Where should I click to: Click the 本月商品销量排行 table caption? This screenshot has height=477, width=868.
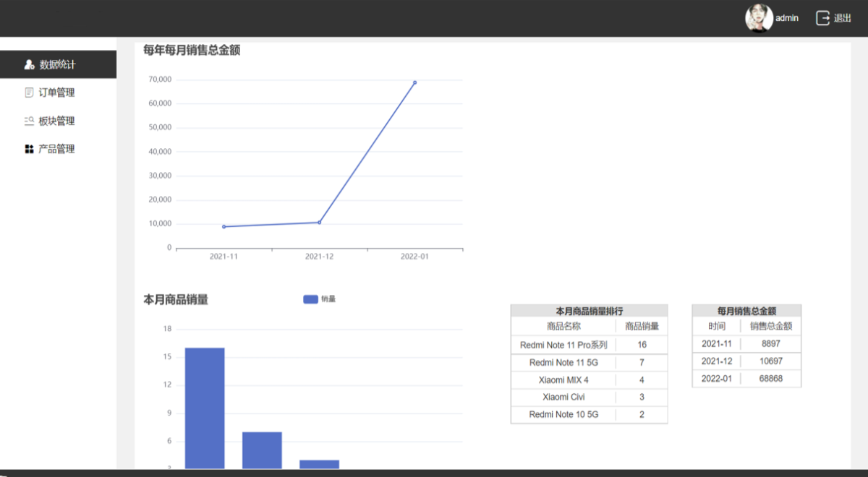[x=589, y=311]
